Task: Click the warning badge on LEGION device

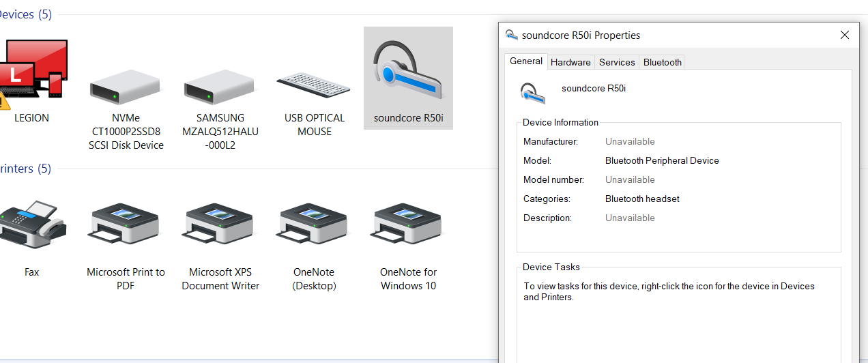Action: point(3,102)
